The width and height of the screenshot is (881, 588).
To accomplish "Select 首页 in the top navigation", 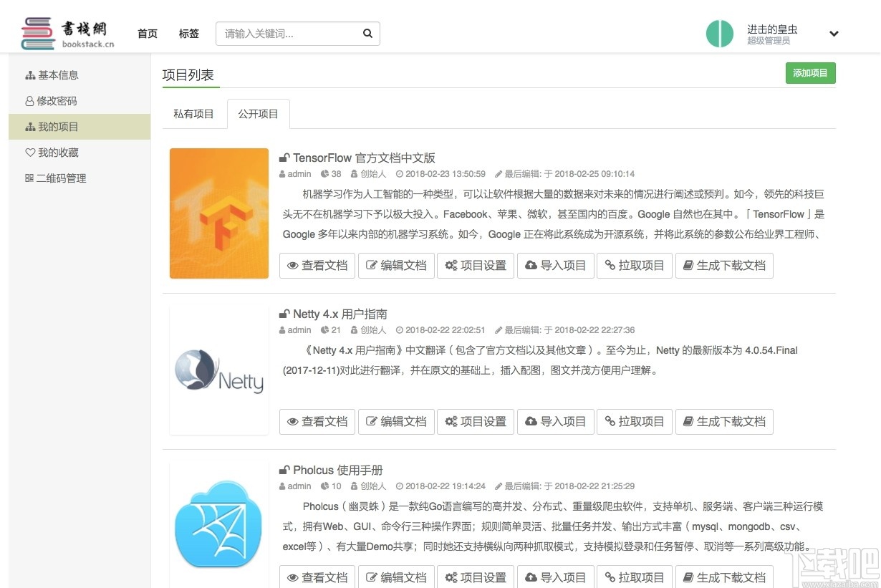I will [x=148, y=33].
